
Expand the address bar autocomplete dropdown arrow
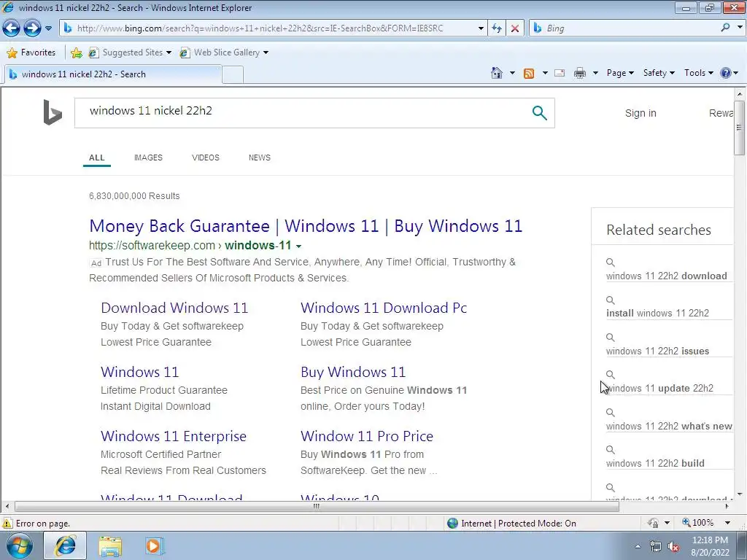481,28
